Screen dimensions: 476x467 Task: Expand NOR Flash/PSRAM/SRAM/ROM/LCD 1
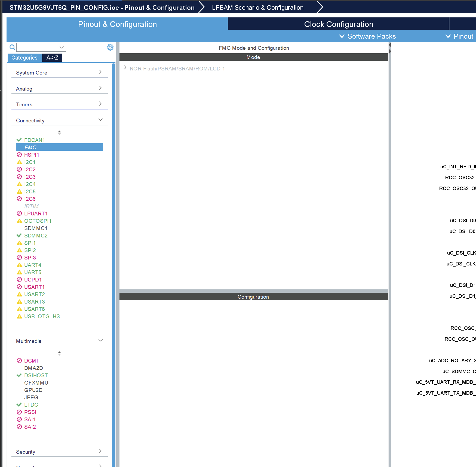125,69
